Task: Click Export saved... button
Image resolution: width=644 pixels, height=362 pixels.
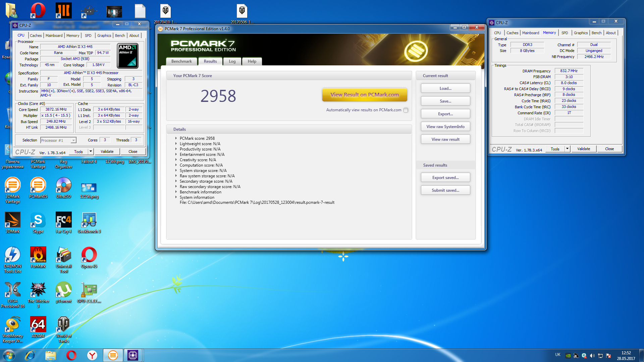Action: tap(445, 178)
